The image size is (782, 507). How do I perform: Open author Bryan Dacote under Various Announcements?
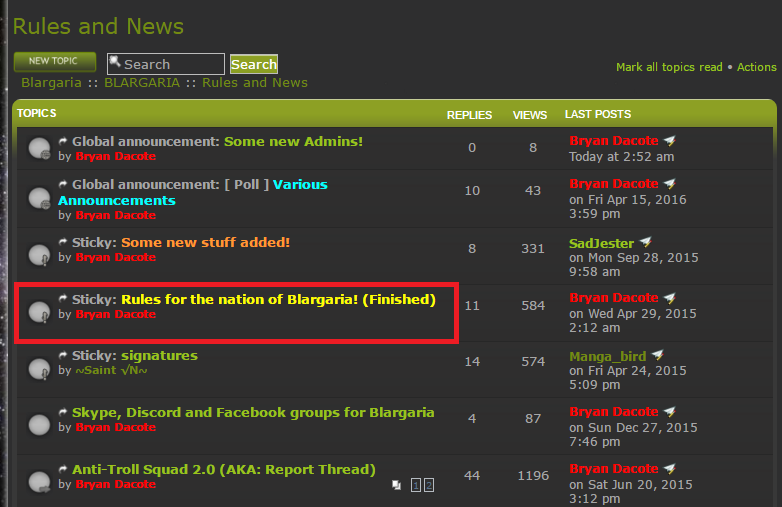click(x=116, y=215)
